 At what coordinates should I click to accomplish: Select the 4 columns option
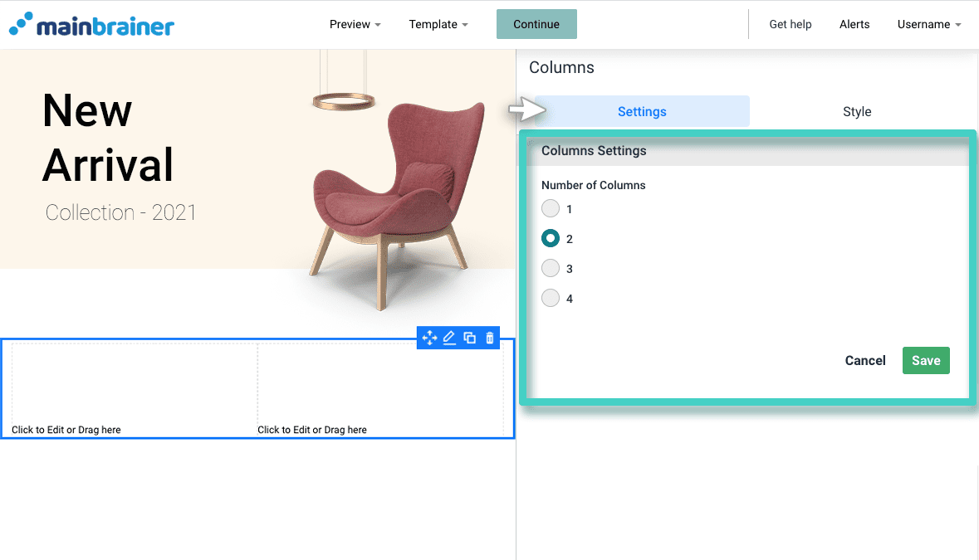click(550, 298)
